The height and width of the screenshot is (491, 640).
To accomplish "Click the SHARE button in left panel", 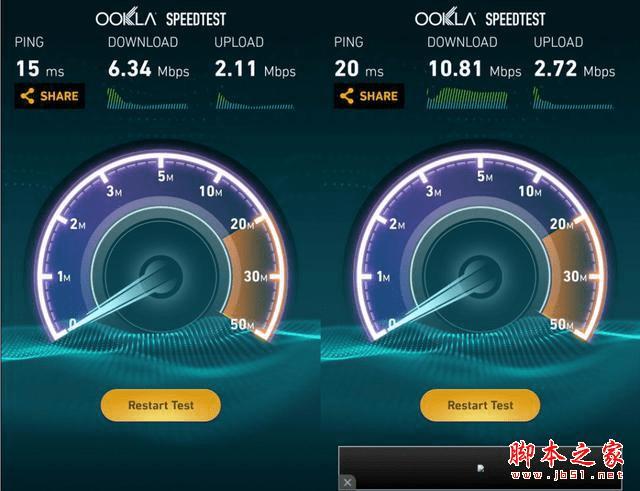I will [50, 96].
